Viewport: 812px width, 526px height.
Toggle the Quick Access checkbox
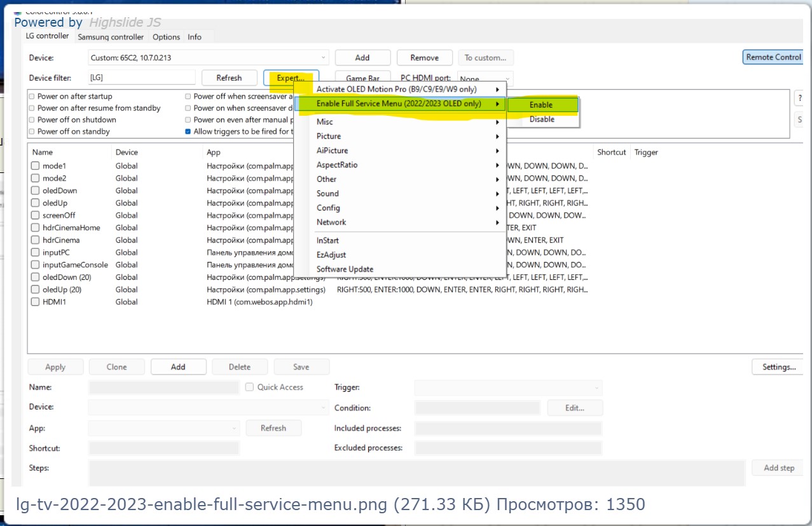pos(249,387)
